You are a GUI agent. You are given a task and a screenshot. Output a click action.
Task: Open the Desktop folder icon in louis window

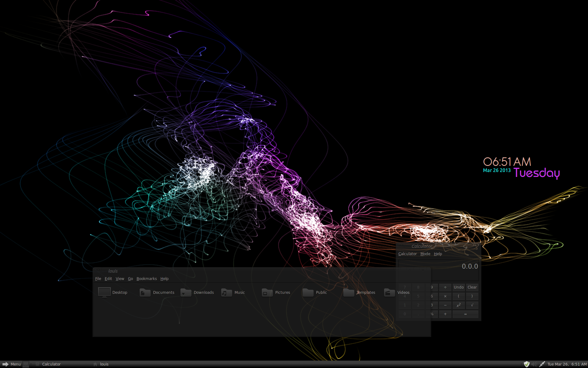pos(104,292)
